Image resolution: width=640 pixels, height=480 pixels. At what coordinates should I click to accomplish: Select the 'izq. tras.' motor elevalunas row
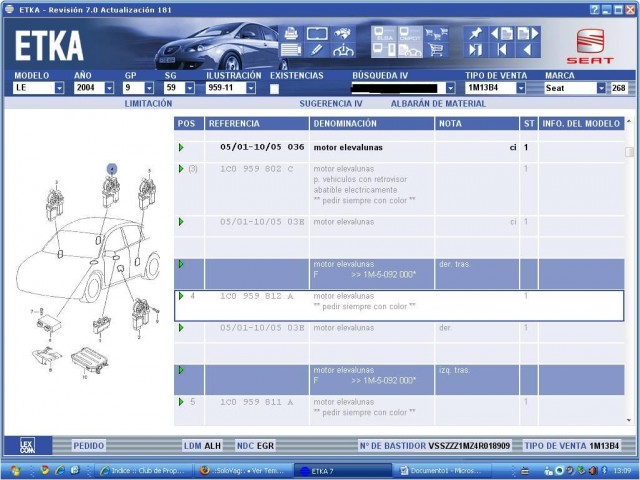399,380
